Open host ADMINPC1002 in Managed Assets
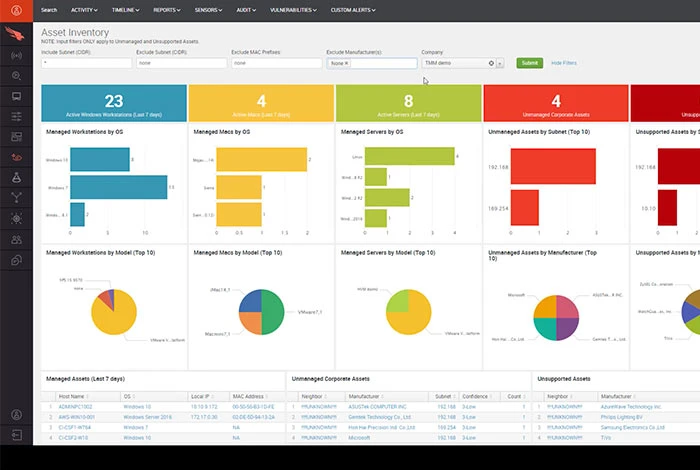 coord(75,407)
